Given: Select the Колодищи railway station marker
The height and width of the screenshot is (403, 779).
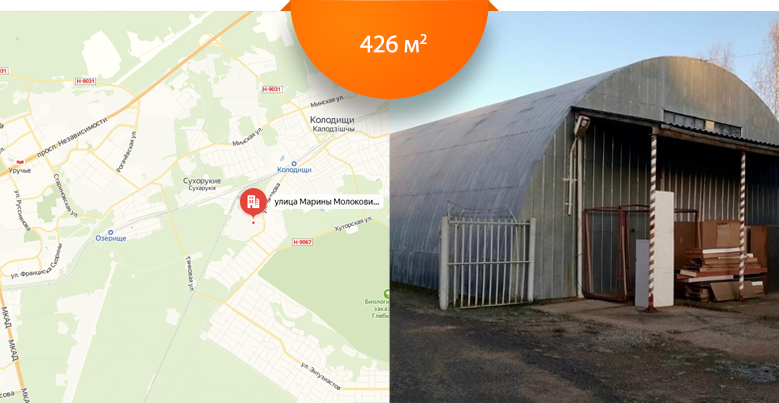Looking at the screenshot, I should [294, 163].
